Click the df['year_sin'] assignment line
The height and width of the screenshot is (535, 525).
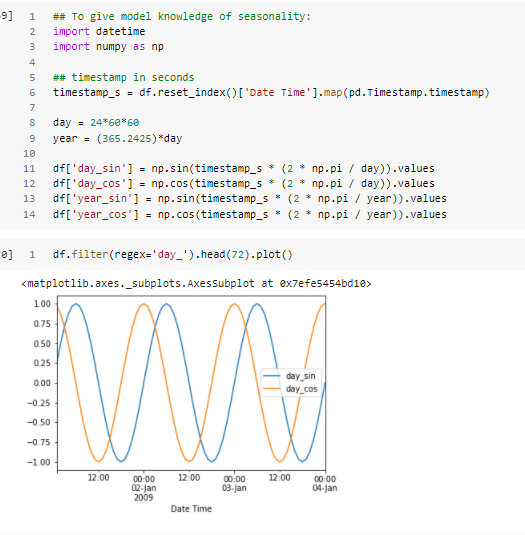point(250,198)
